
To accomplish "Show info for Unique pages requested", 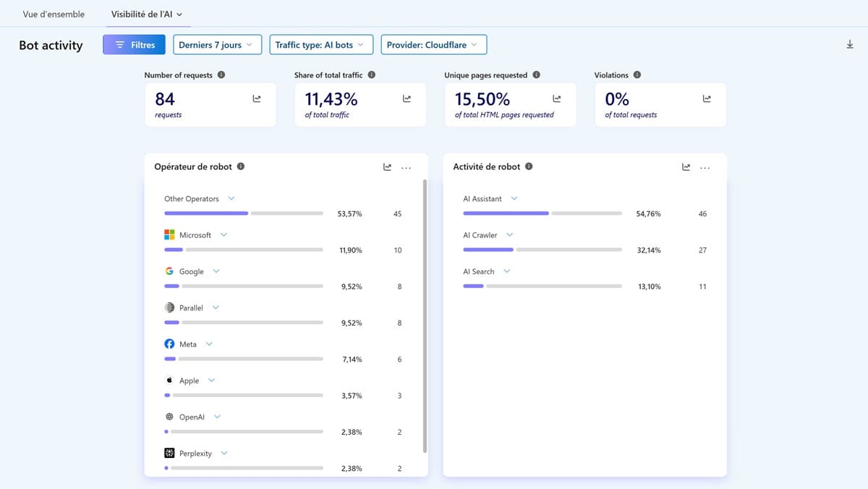I will pos(536,75).
